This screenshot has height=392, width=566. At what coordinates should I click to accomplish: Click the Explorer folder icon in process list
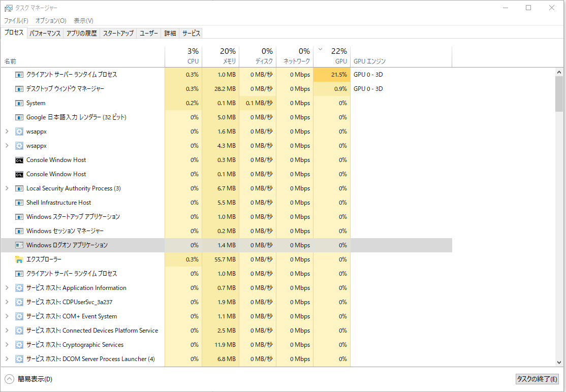[19, 259]
